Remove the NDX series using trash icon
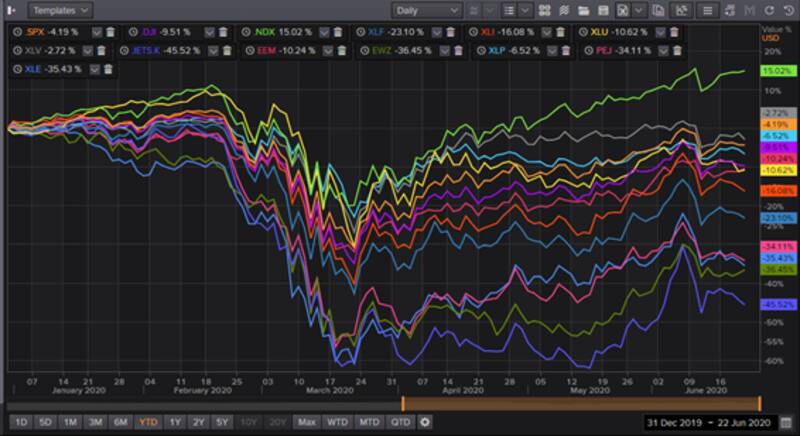Image resolution: width=800 pixels, height=436 pixels. (x=338, y=32)
